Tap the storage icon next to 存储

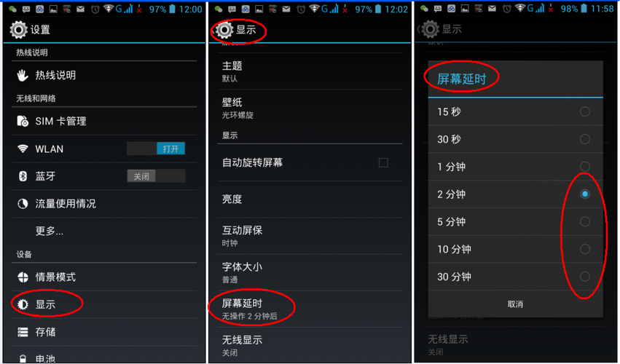(23, 332)
